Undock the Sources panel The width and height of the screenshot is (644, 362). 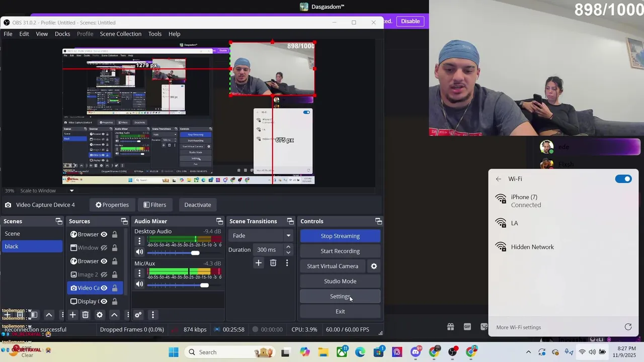pos(124,221)
